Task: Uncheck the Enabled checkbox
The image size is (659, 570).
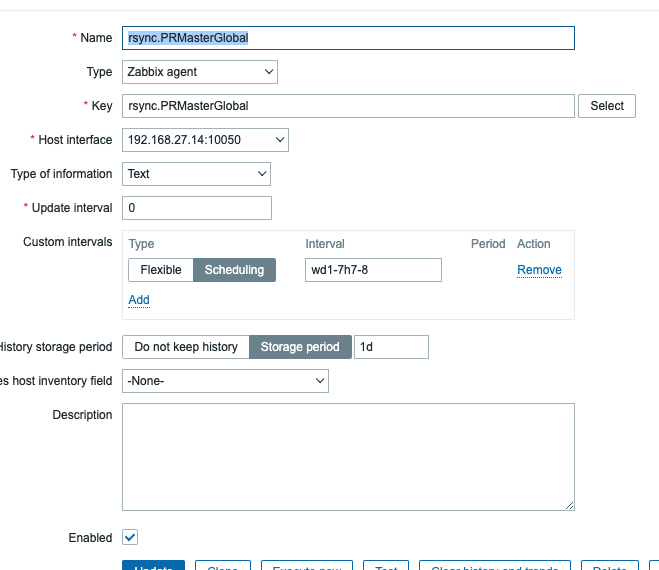Action: pyautogui.click(x=130, y=537)
